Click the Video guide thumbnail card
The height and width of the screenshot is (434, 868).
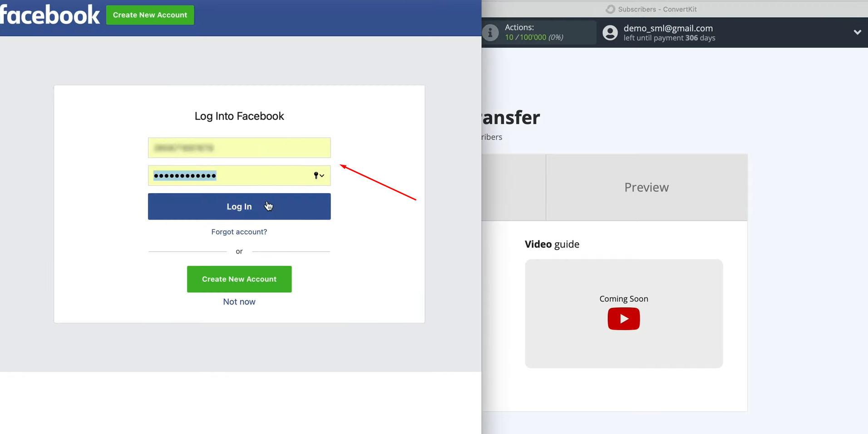[624, 314]
